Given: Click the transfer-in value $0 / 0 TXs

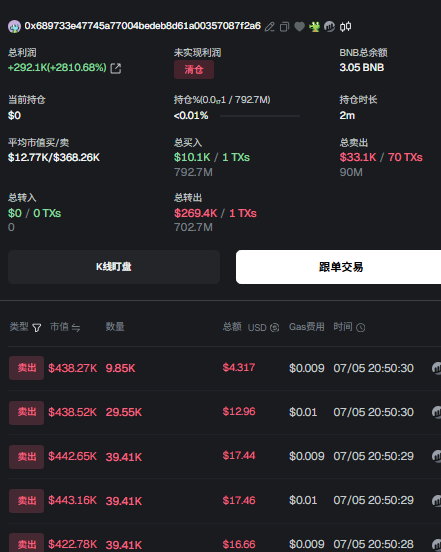Looking at the screenshot, I should click(x=34, y=213).
